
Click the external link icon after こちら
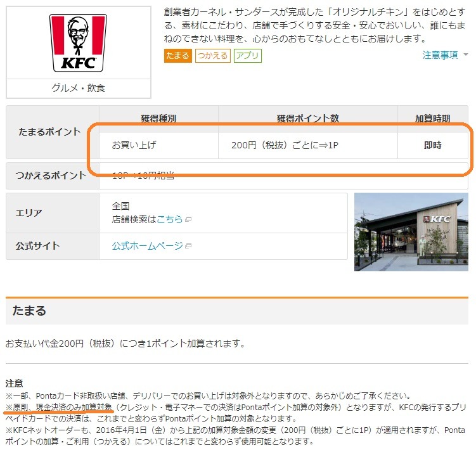pyautogui.click(x=188, y=219)
